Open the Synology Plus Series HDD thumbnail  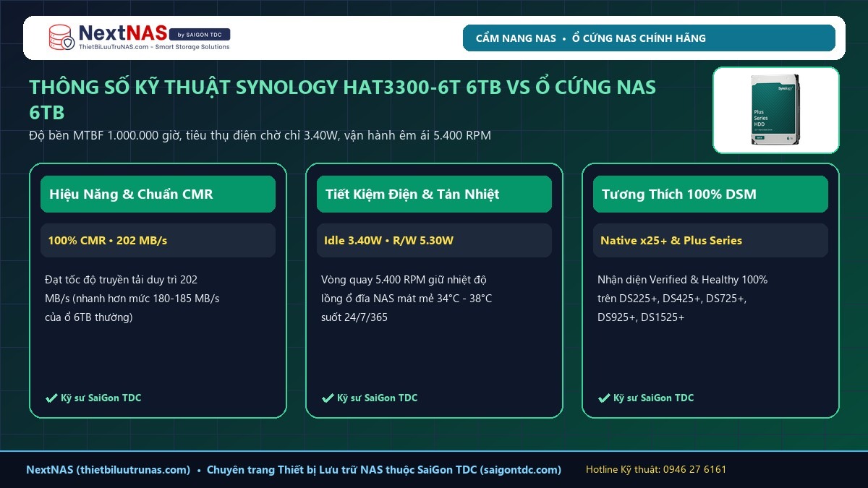775,111
